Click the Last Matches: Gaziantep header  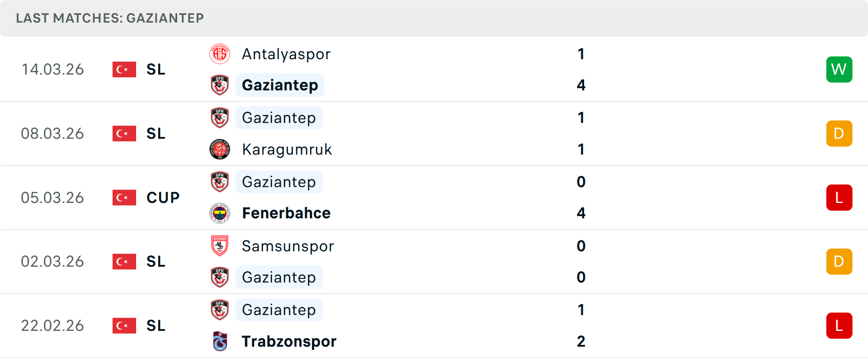pos(110,18)
